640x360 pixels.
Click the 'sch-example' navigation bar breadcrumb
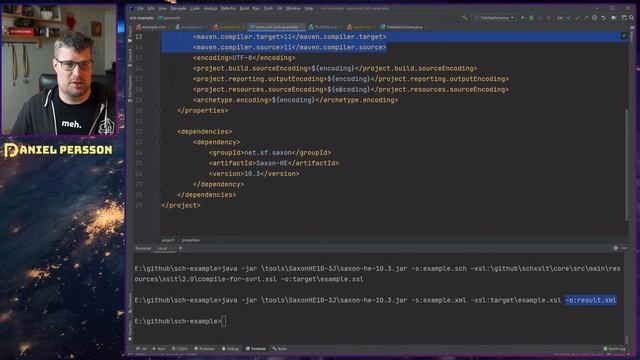(x=142, y=18)
